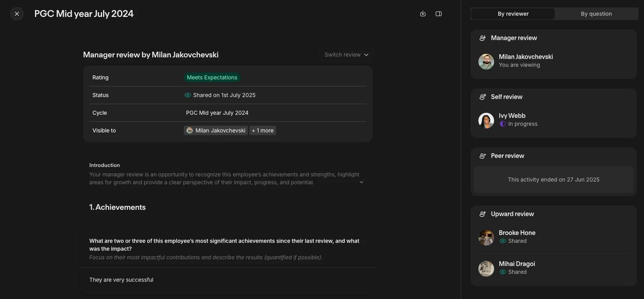Close the PGC Mid year review
This screenshot has height=299, width=644.
(x=17, y=14)
